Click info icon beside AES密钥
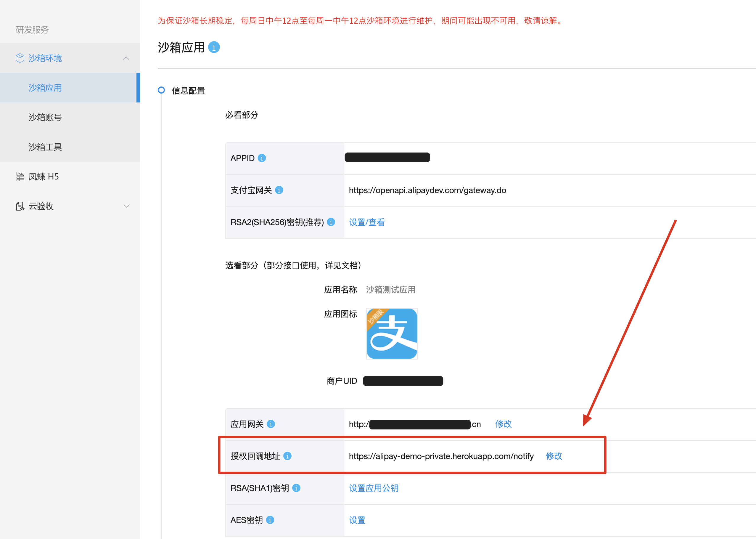Screen dimensions: 756x539 (270, 520)
